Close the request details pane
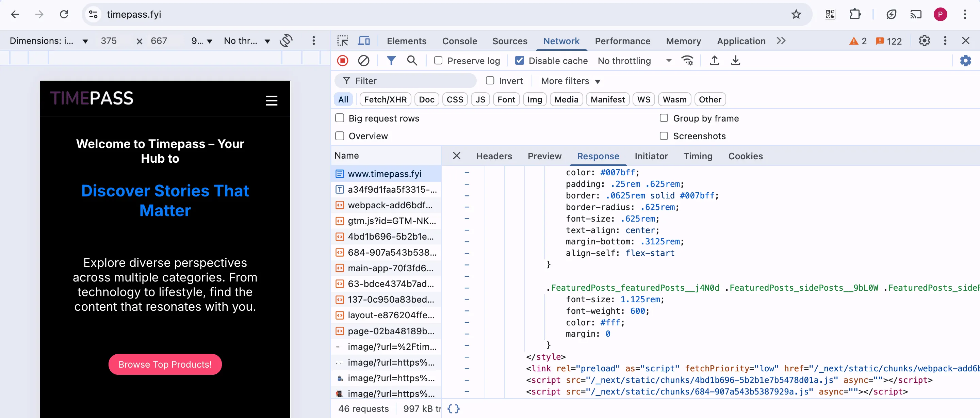The width and height of the screenshot is (980, 418). click(x=457, y=156)
